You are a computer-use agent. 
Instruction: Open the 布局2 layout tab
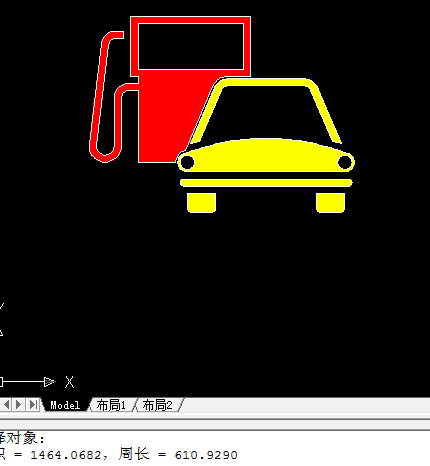(x=158, y=405)
